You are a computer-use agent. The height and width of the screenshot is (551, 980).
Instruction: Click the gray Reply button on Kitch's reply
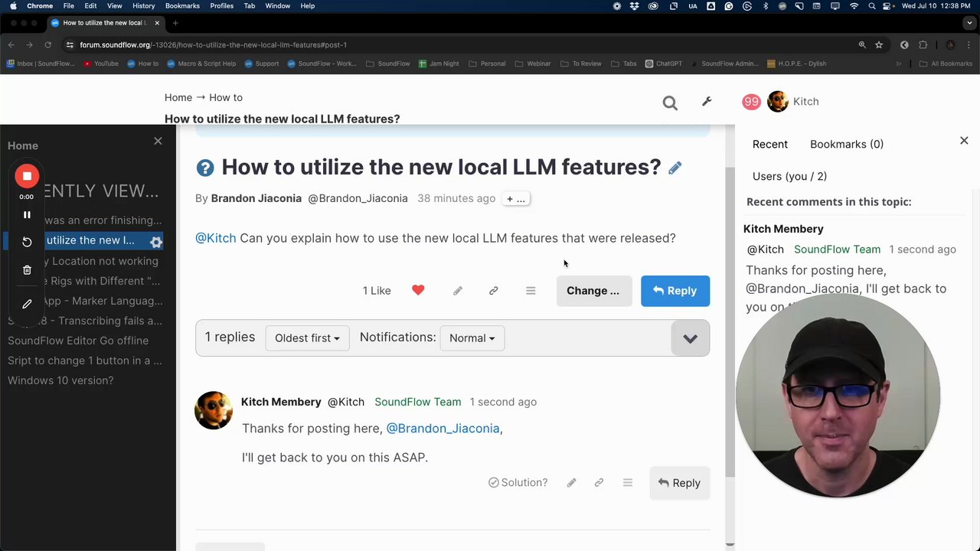click(680, 483)
